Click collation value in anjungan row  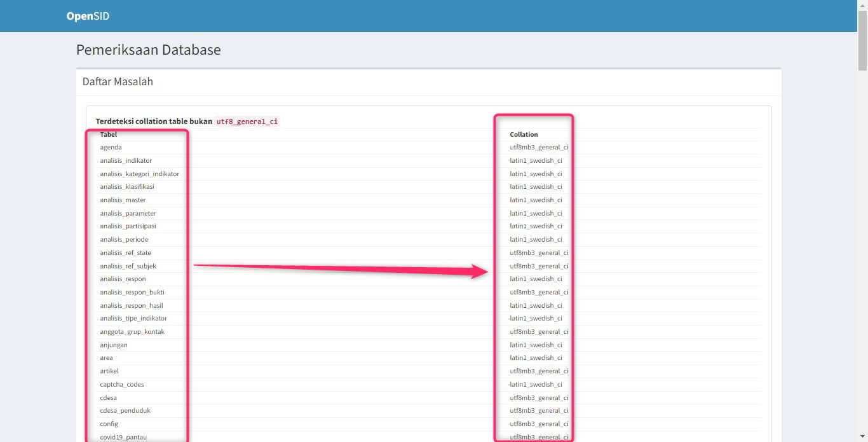point(536,345)
